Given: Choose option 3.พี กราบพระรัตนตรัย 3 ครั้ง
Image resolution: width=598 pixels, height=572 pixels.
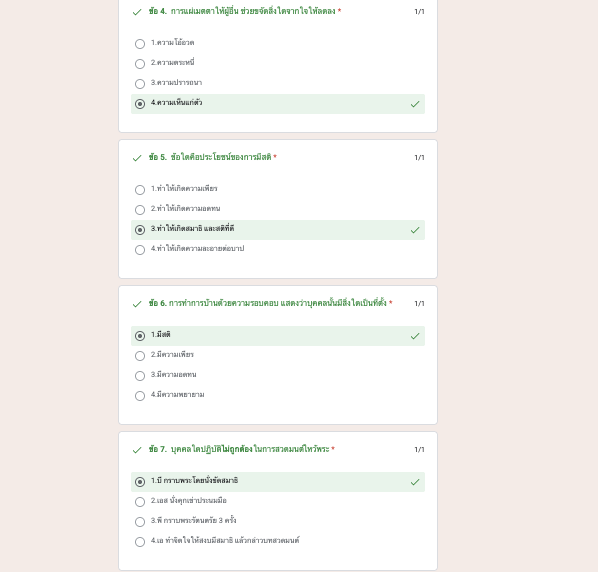Looking at the screenshot, I should pyautogui.click(x=140, y=522).
